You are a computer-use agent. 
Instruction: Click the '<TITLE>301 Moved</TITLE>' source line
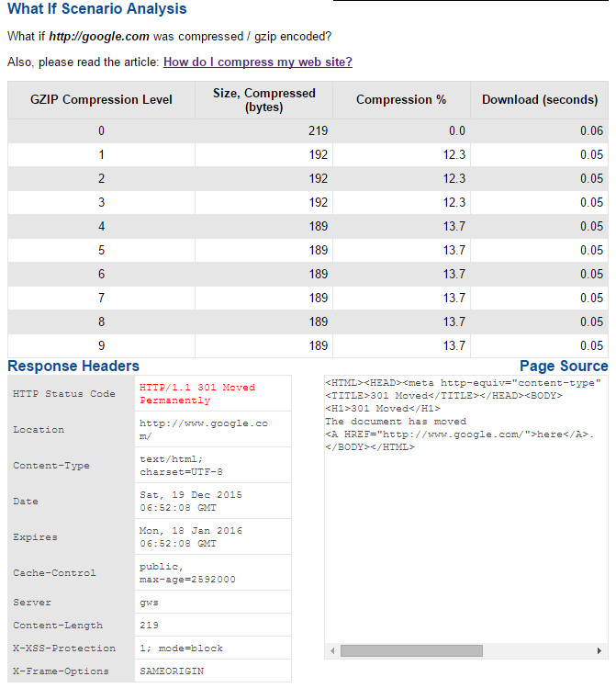coord(443,396)
